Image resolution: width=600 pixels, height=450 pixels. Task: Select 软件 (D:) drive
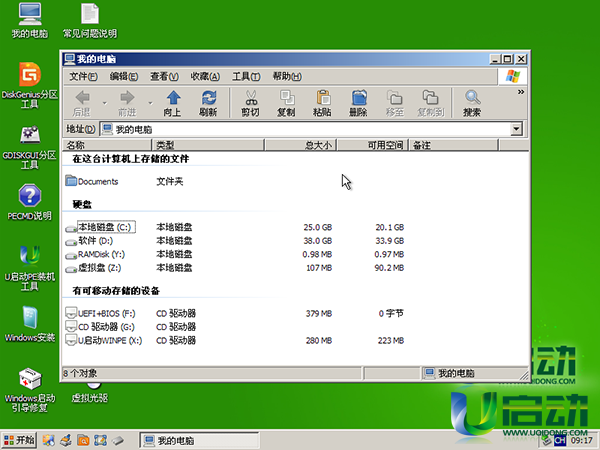(90, 241)
